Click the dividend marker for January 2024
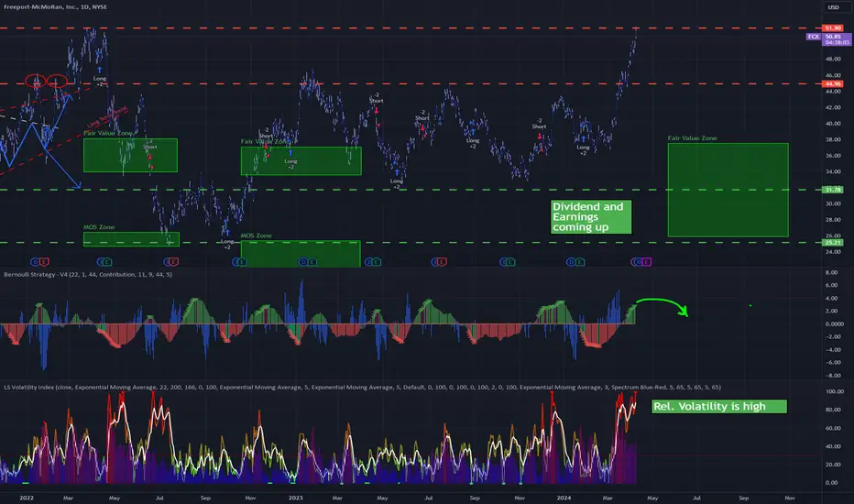The height and width of the screenshot is (504, 854). click(x=570, y=262)
